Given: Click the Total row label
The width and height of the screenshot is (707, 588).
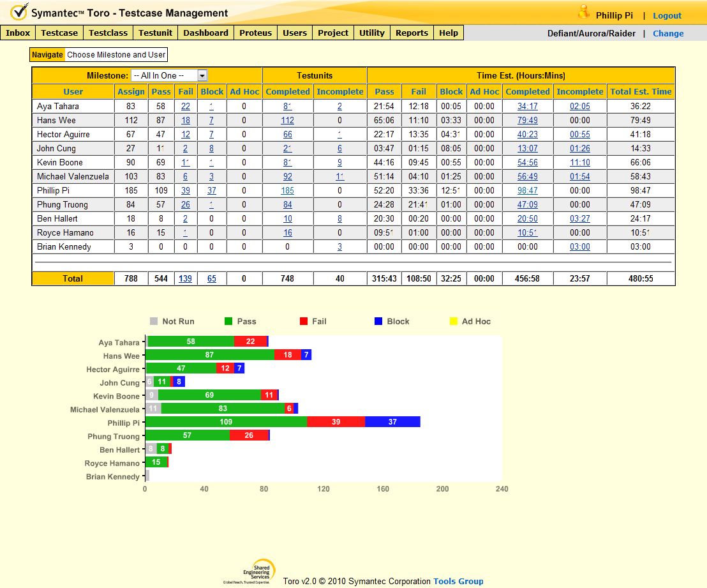Looking at the screenshot, I should click(x=73, y=278).
